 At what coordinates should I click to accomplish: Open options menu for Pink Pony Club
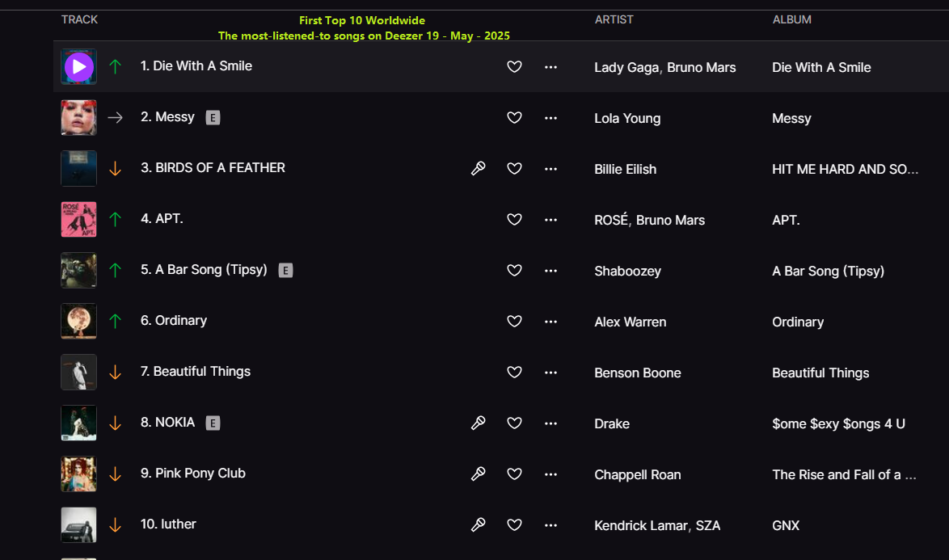550,474
